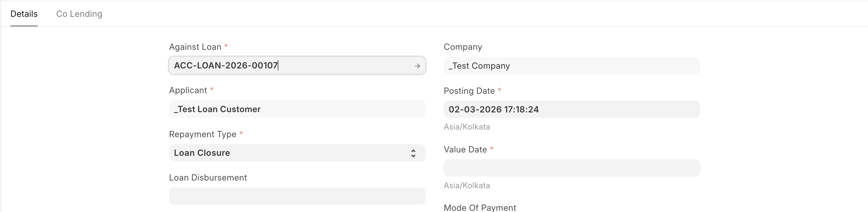The width and height of the screenshot is (868, 212).
Task: Click the Company label
Action: (463, 47)
